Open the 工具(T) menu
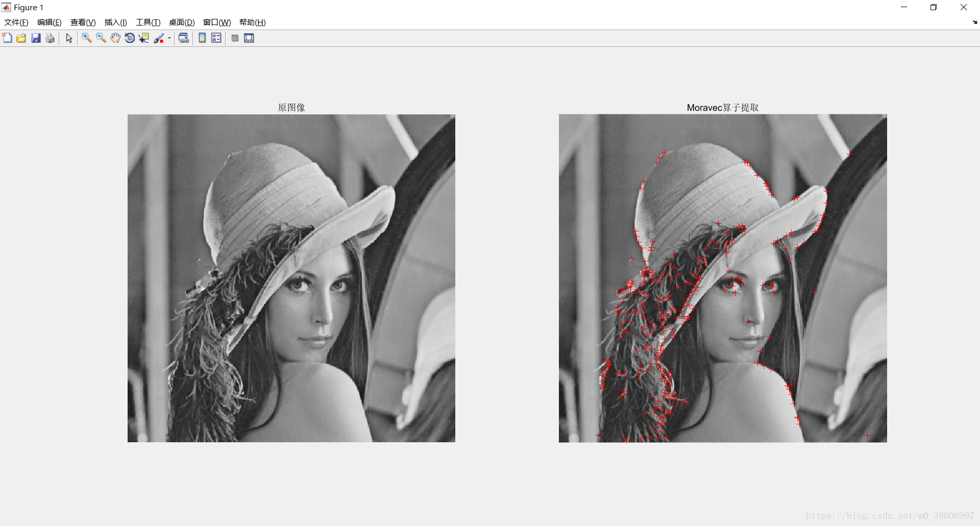Screen dimensions: 980x526 tap(148, 22)
